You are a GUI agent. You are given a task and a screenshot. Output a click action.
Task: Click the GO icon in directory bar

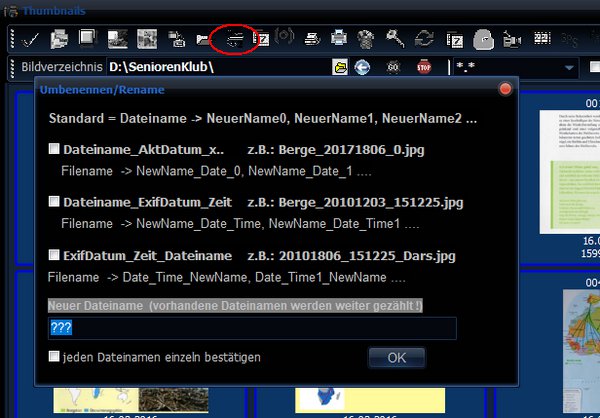point(393,67)
